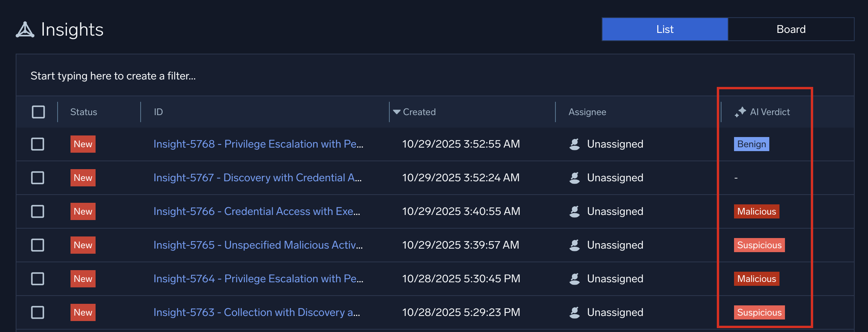Sort by the Status column header
The image size is (868, 332).
[x=83, y=112]
